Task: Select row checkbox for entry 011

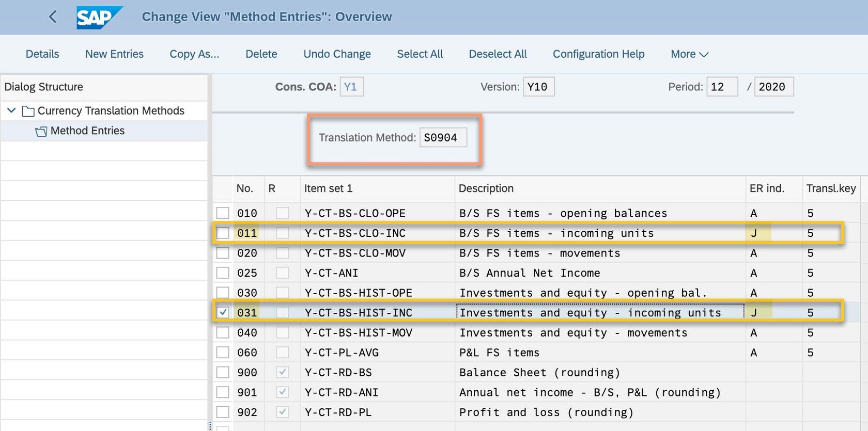Action: (223, 233)
